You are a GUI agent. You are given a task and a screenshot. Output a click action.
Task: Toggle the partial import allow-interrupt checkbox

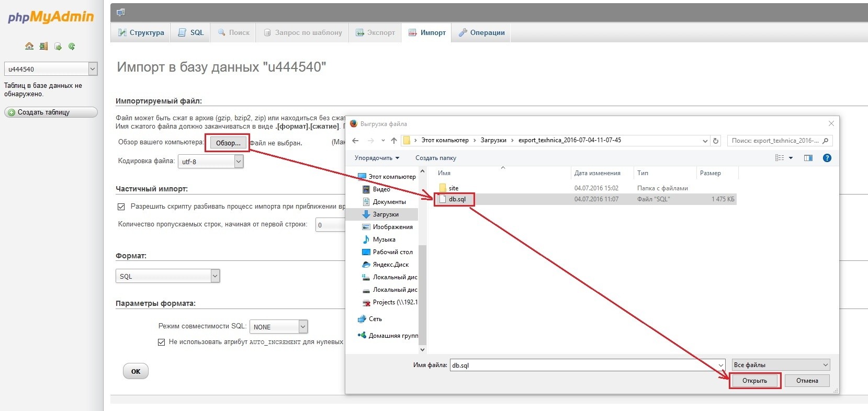click(121, 207)
